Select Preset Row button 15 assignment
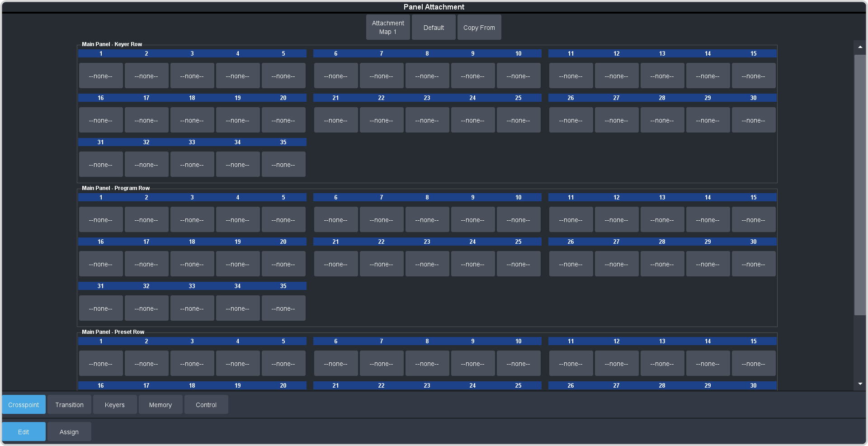The image size is (868, 446). click(x=754, y=363)
